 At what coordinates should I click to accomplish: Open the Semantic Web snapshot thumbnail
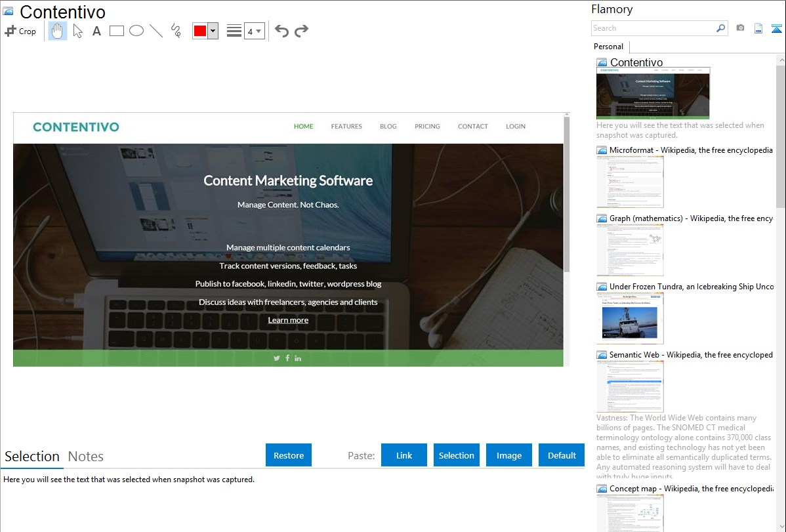click(630, 386)
